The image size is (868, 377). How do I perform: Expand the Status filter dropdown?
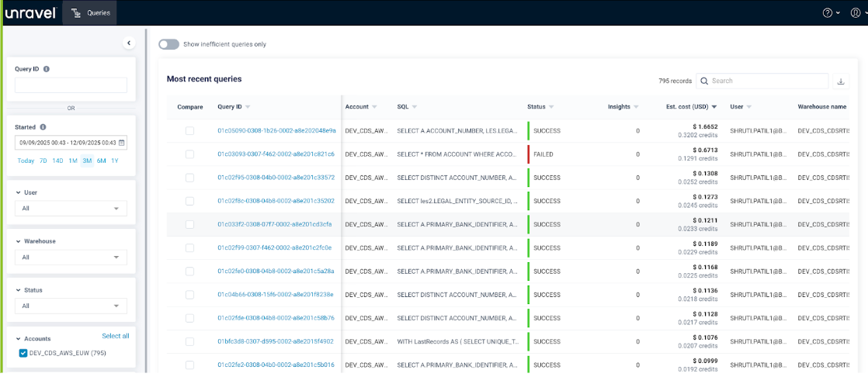pyautogui.click(x=71, y=306)
